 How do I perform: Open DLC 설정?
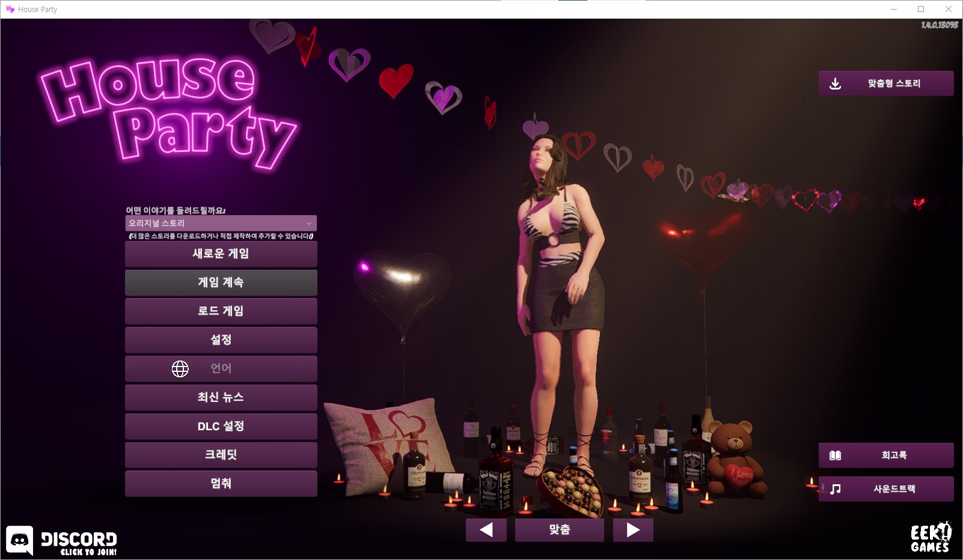click(x=221, y=426)
